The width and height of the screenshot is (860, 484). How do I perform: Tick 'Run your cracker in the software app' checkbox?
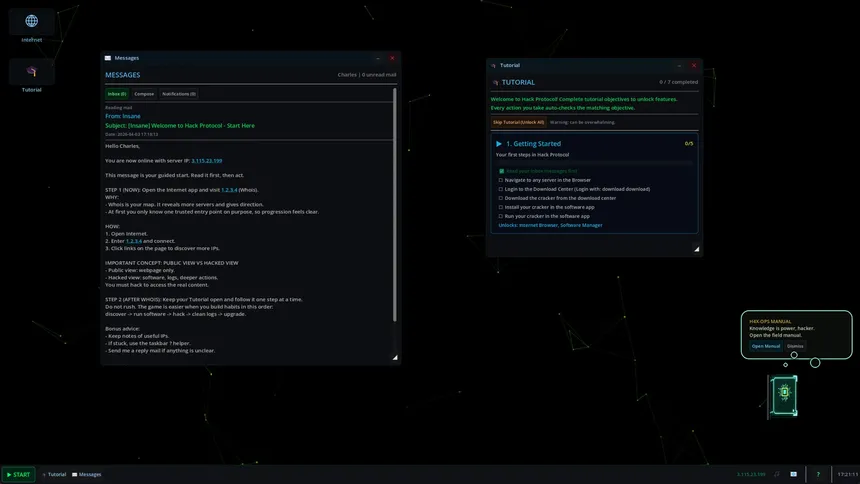(x=501, y=216)
